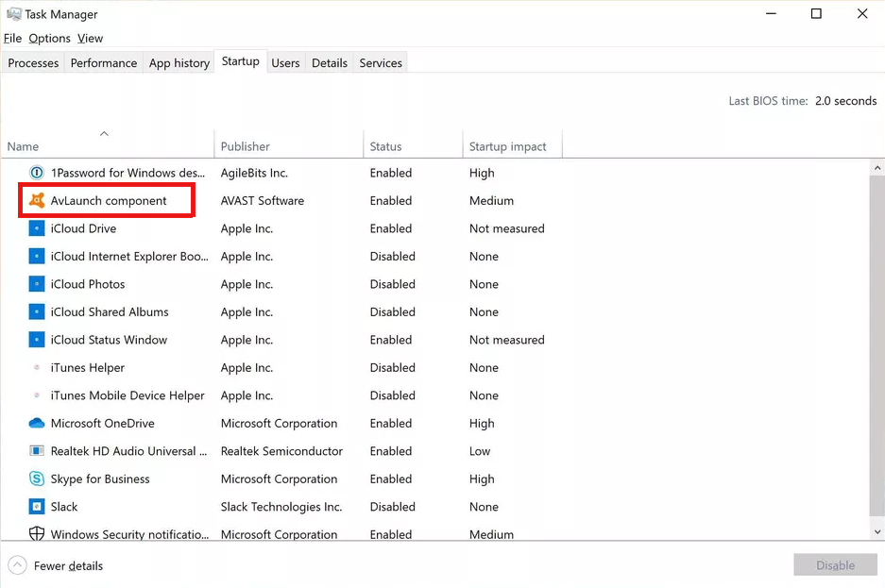
Task: Collapse view with Fewer details chevron
Action: (18, 565)
